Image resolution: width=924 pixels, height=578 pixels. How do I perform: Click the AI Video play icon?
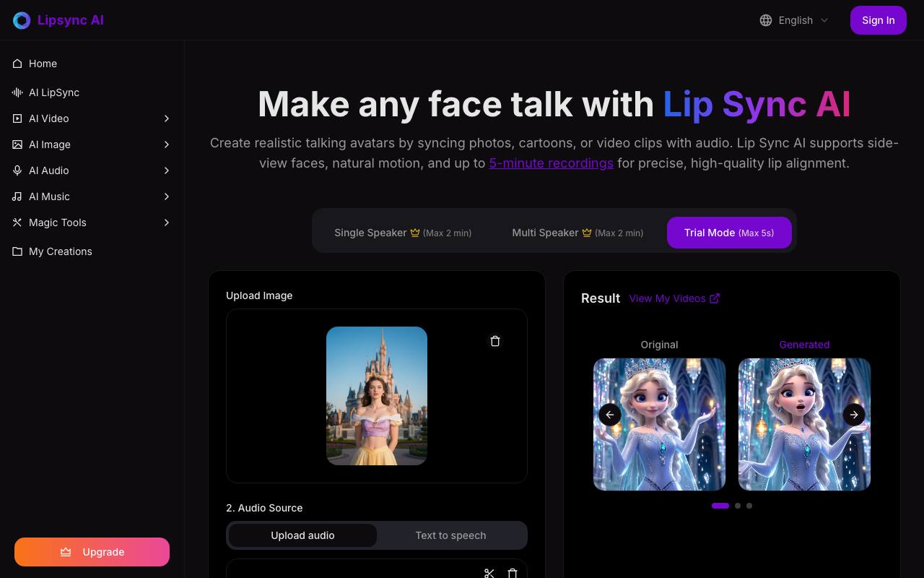(x=17, y=118)
